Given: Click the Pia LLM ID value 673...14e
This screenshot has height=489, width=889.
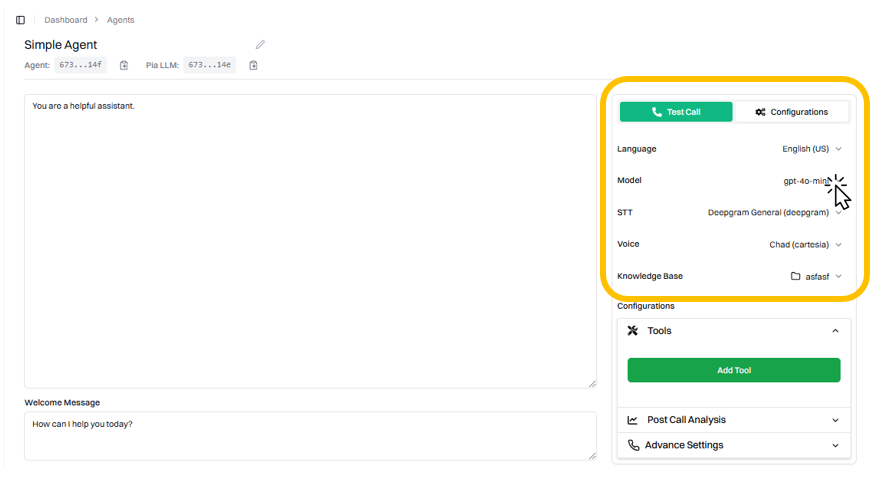Looking at the screenshot, I should 209,65.
